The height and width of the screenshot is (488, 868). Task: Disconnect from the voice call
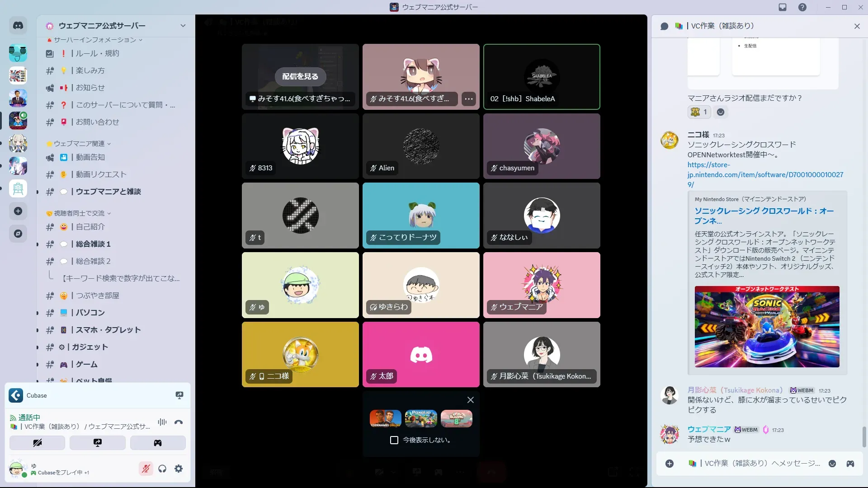(x=179, y=422)
